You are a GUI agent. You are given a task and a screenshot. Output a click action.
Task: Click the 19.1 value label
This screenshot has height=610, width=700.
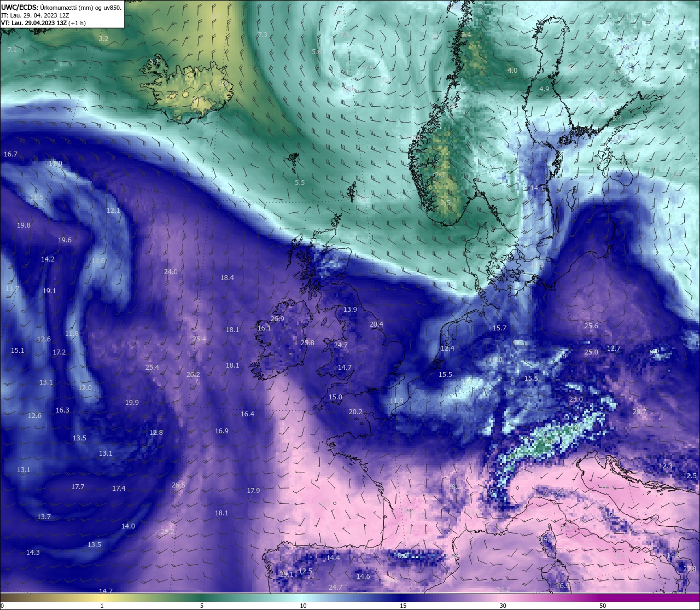tap(49, 291)
